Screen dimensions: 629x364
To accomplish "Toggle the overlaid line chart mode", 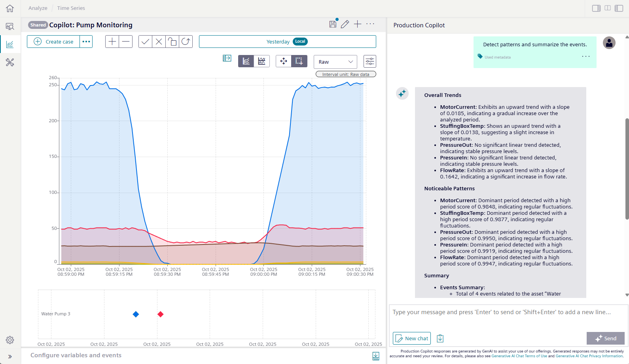I will [246, 61].
